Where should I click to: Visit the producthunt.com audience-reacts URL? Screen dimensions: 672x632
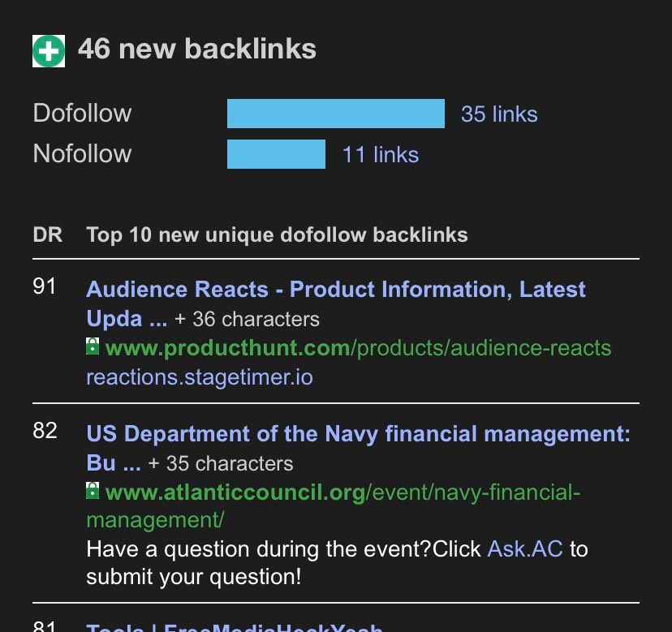click(x=358, y=349)
